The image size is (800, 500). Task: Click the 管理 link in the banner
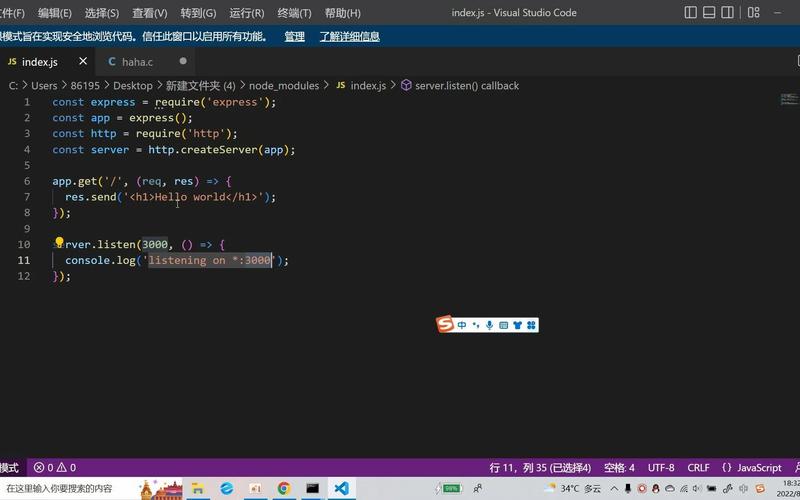tap(294, 36)
